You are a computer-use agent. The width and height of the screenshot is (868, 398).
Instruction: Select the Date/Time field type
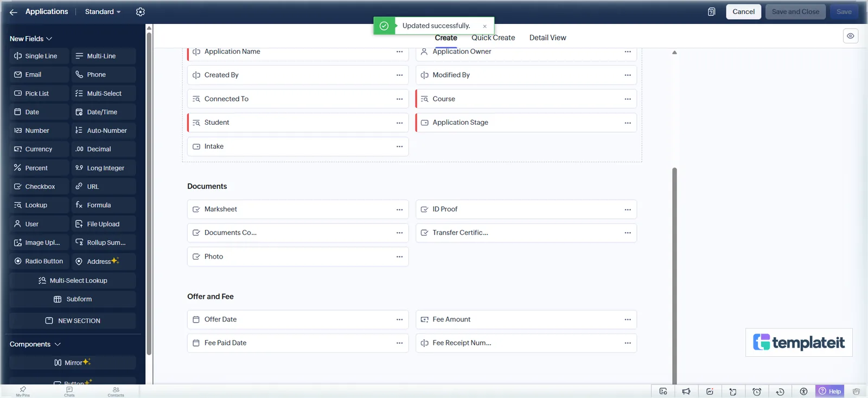click(104, 112)
